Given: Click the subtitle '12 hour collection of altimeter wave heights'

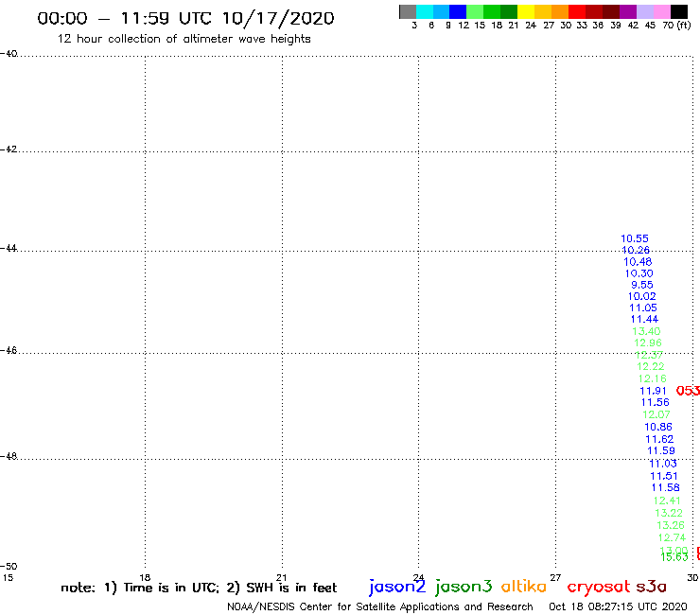Looking at the screenshot, I should (184, 39).
